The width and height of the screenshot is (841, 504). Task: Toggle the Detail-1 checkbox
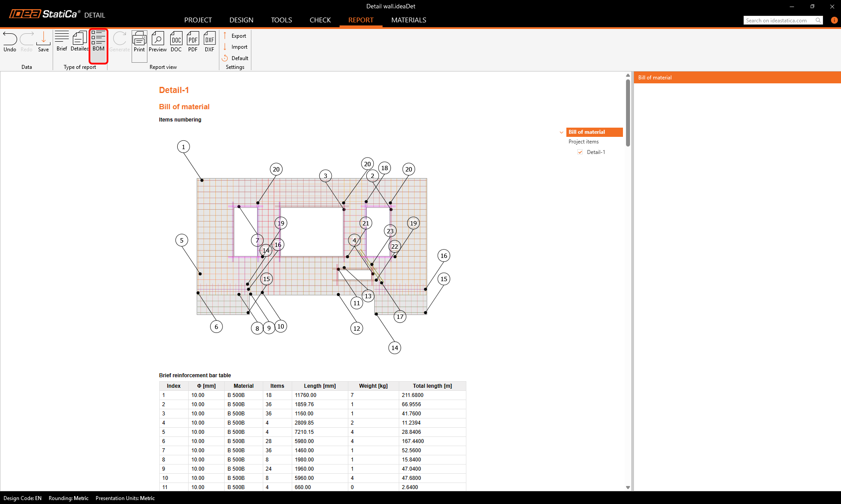(x=580, y=152)
